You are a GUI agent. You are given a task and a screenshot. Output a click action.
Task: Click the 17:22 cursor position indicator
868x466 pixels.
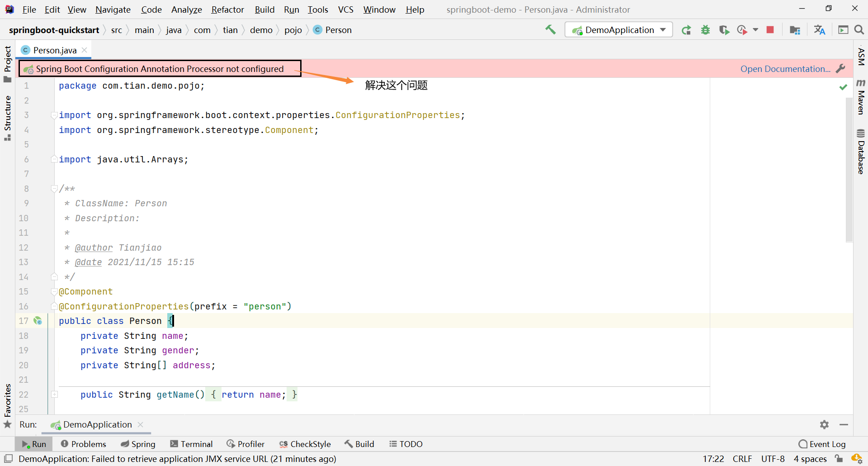[713, 459]
